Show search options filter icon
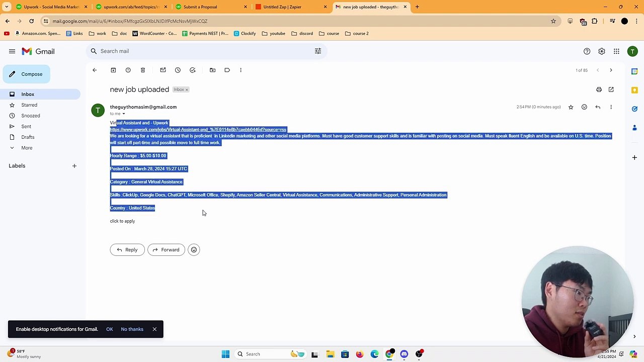This screenshot has height=362, width=644. pyautogui.click(x=318, y=51)
